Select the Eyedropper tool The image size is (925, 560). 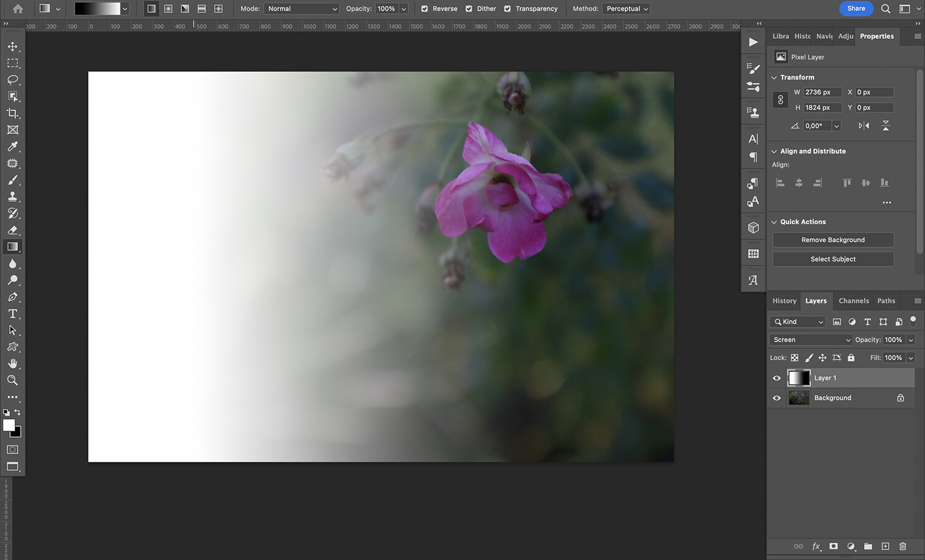[x=13, y=146]
